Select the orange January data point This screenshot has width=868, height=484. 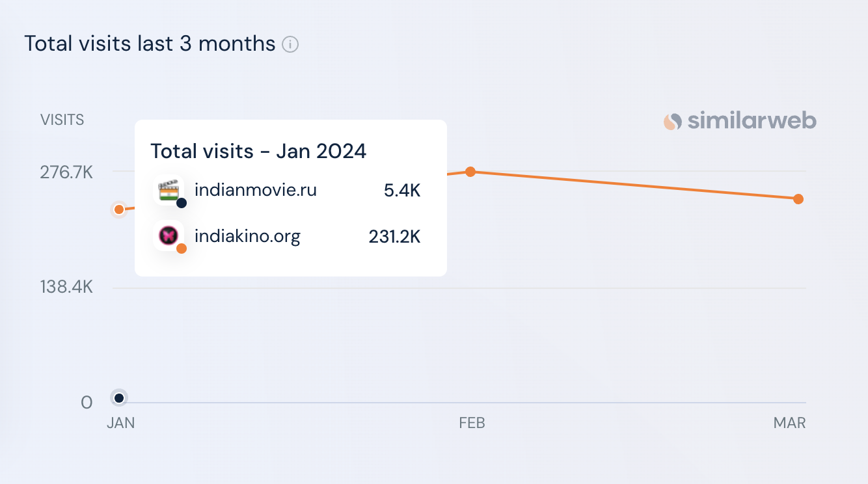coord(119,209)
